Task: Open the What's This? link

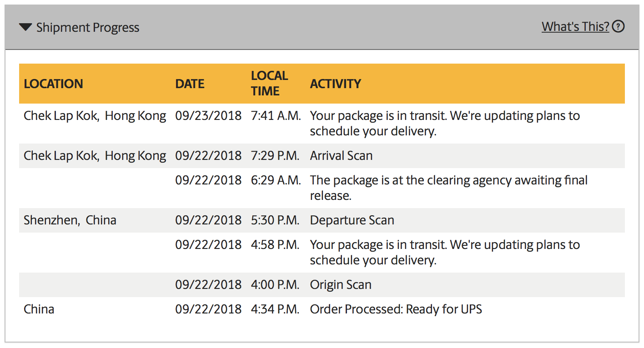Action: point(575,27)
